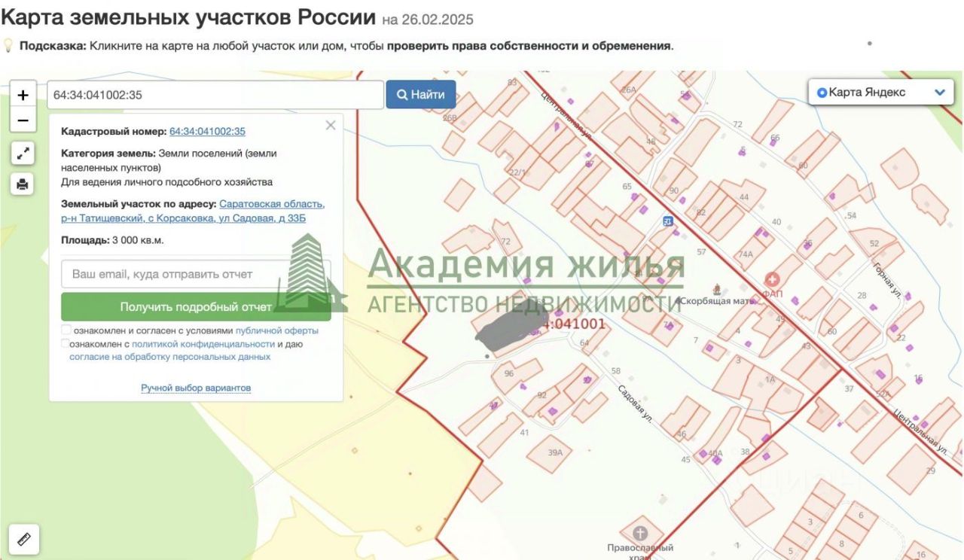Click the Садовая ул. street label
964x560 pixels.
coord(635,403)
